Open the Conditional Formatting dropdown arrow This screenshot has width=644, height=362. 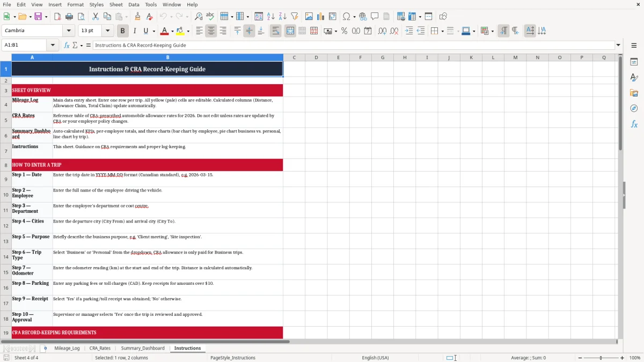492,31
